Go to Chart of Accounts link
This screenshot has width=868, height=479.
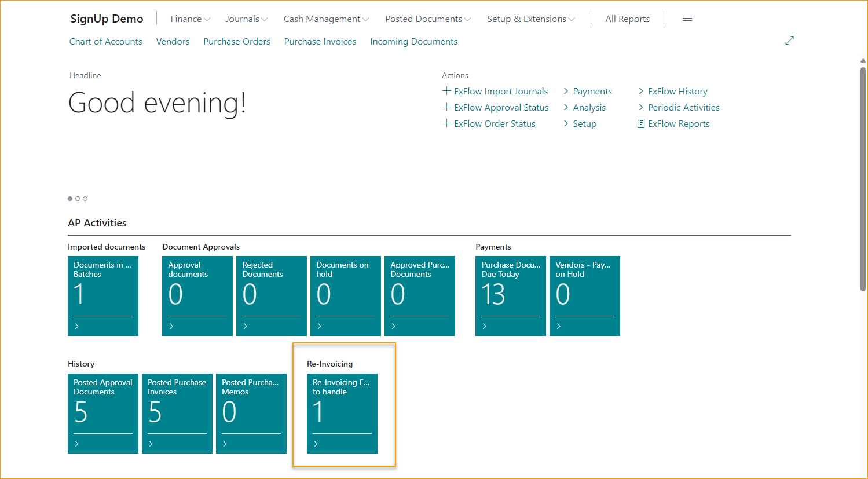coord(105,42)
